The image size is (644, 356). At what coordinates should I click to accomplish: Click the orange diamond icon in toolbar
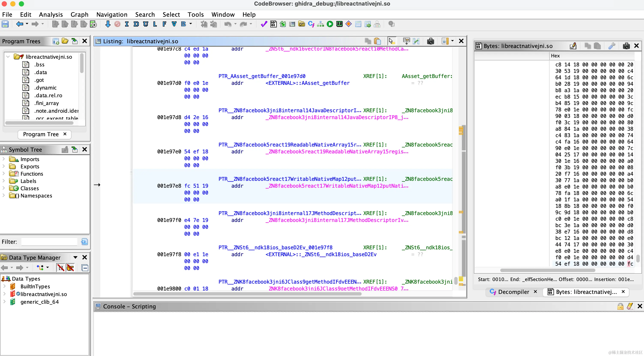(349, 24)
